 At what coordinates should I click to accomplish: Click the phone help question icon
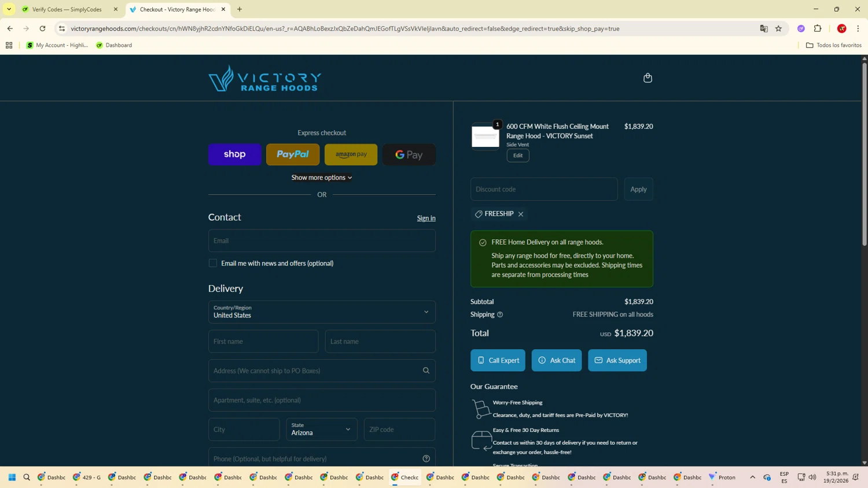[x=426, y=459]
